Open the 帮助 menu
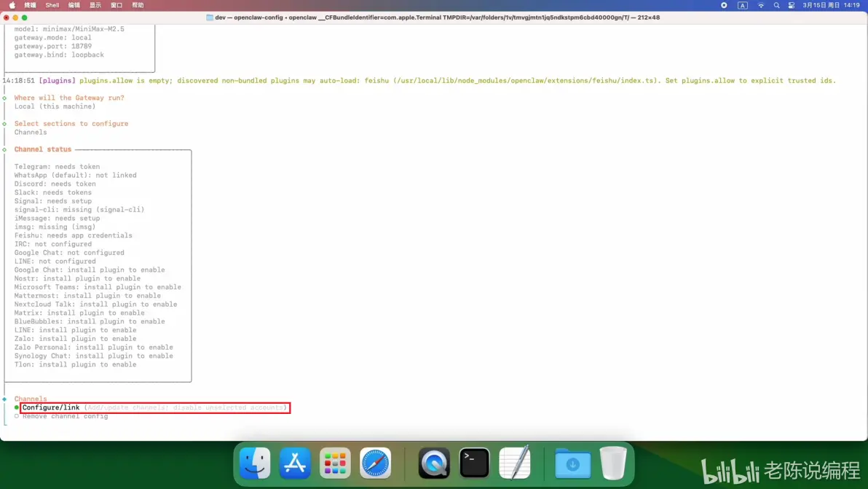 click(138, 5)
